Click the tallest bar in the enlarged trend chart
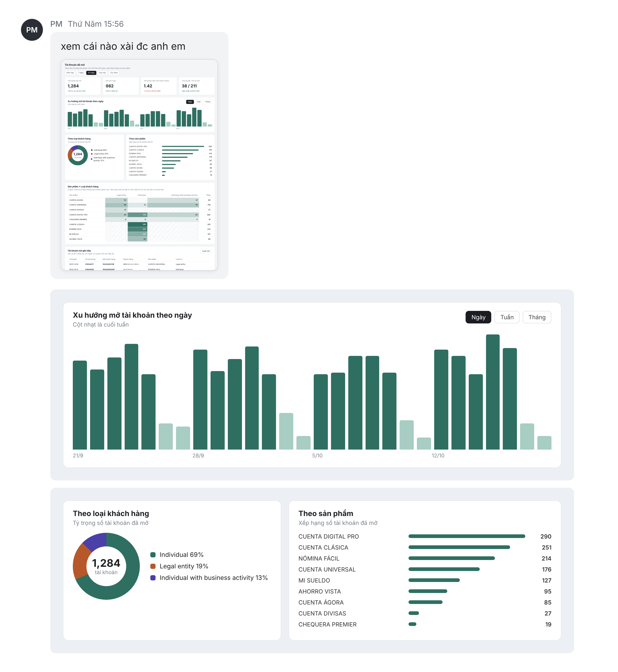 [493, 392]
